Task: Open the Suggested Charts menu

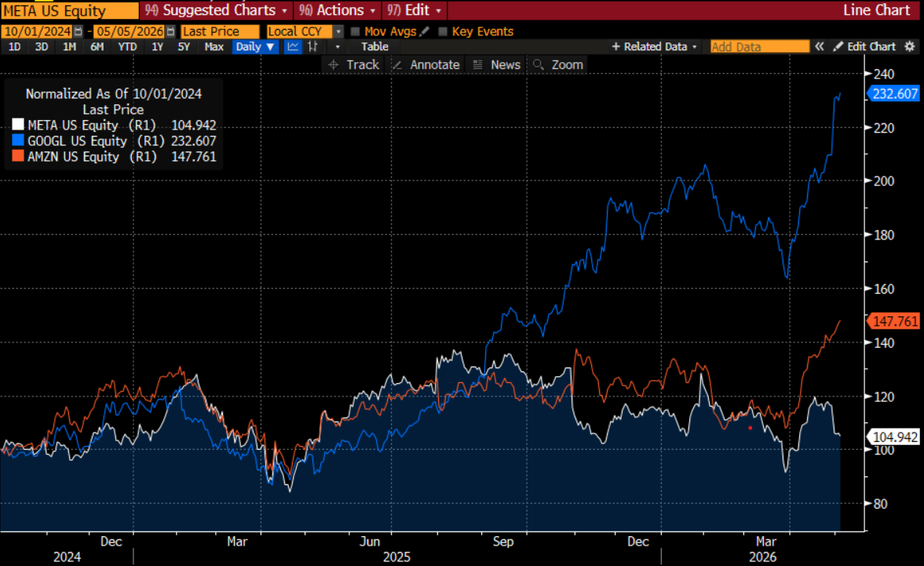Action: [216, 10]
